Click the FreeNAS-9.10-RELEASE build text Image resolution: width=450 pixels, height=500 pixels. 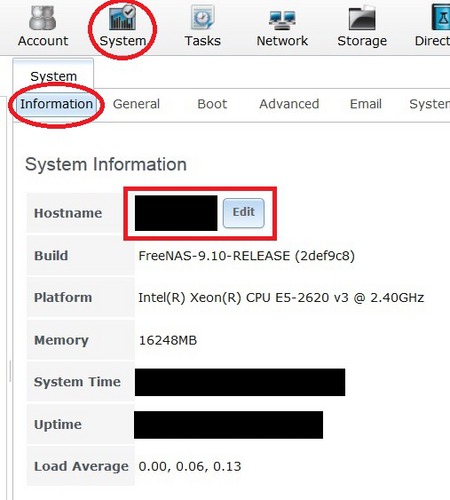tap(247, 256)
